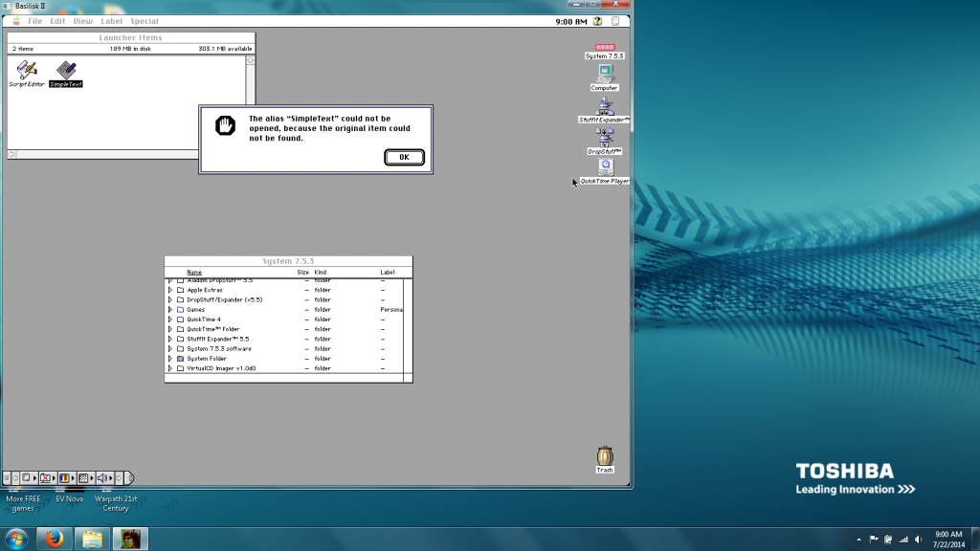Click the Action Center flag tray icon
The width and height of the screenshot is (980, 551).
click(874, 540)
